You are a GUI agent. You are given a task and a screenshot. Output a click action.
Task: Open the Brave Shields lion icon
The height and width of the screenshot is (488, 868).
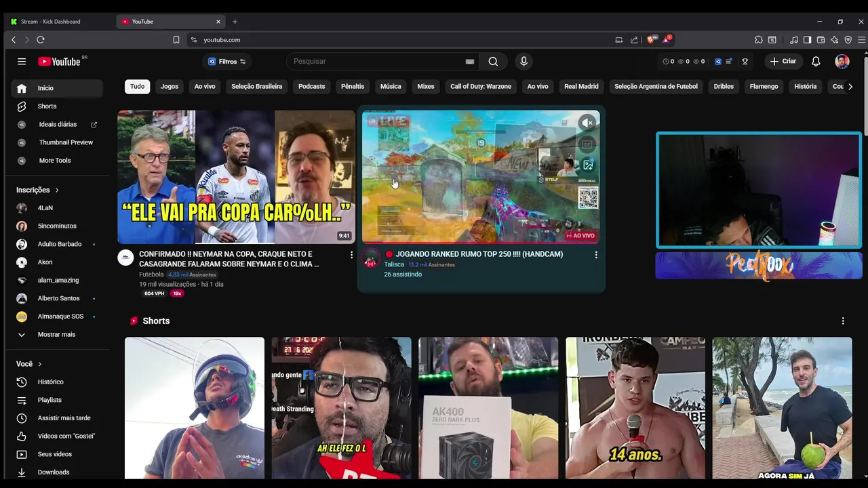pos(651,39)
